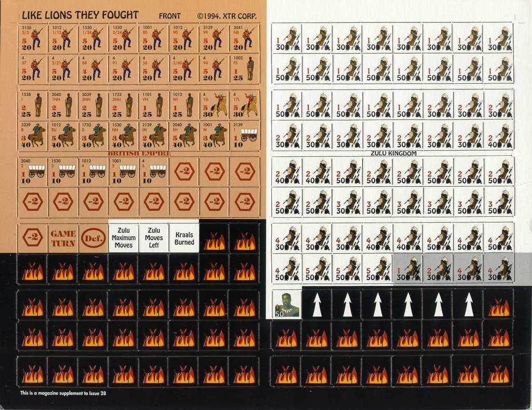Select the white arrow beside king portrait

pyautogui.click(x=317, y=305)
